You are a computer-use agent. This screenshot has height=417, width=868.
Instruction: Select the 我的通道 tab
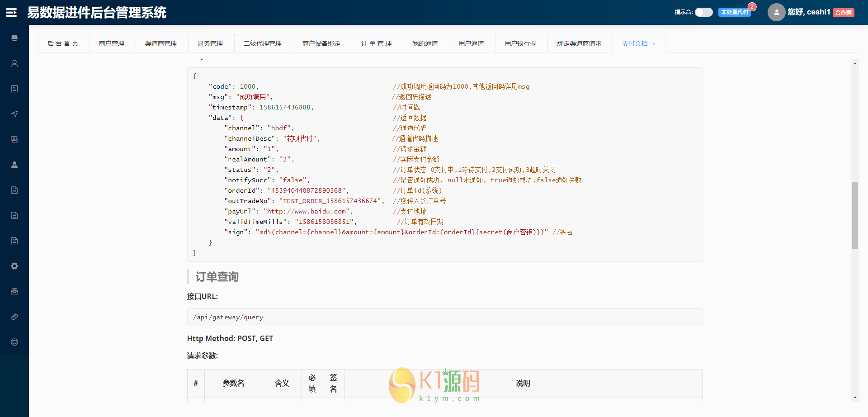click(x=425, y=43)
